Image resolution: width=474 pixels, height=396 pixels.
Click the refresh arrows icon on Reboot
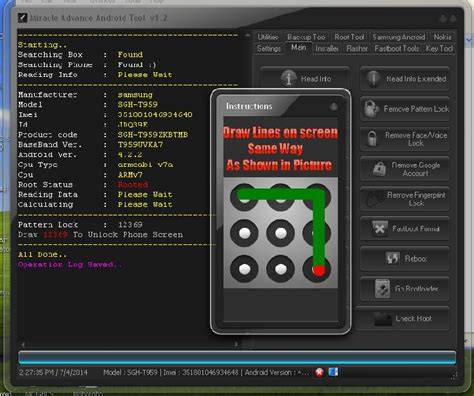392,258
